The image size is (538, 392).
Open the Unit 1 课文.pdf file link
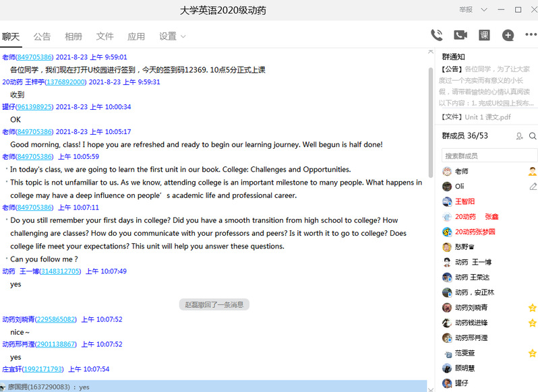click(x=487, y=117)
